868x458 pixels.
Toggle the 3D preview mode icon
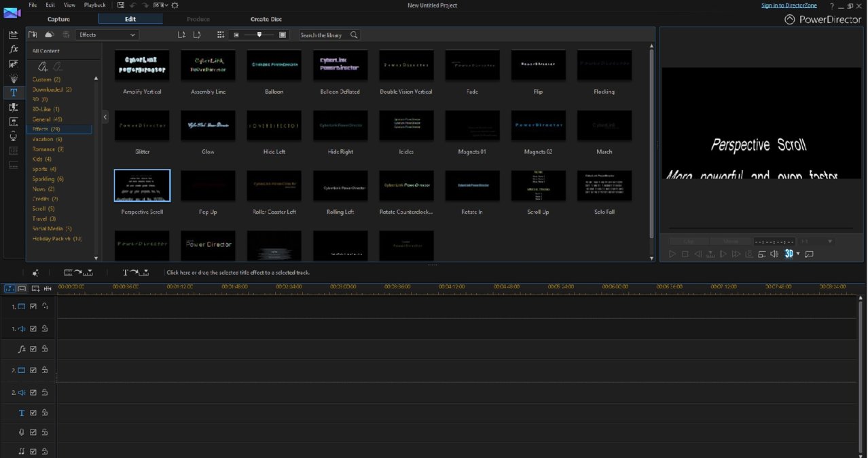pyautogui.click(x=789, y=254)
